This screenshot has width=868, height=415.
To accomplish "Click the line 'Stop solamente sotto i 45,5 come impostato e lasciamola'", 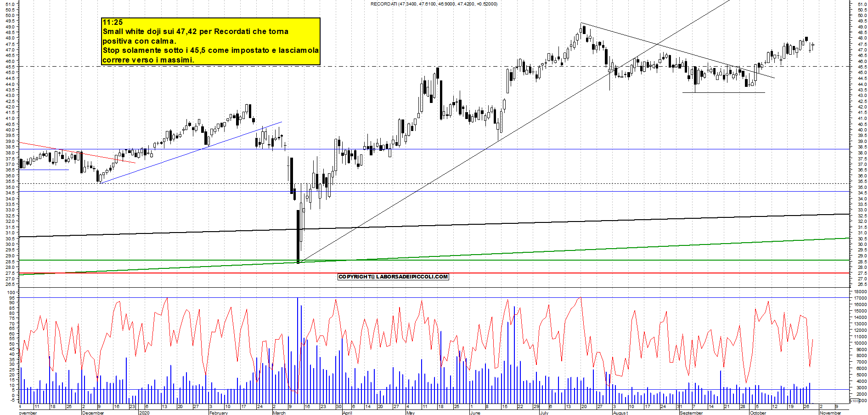I will (x=210, y=51).
